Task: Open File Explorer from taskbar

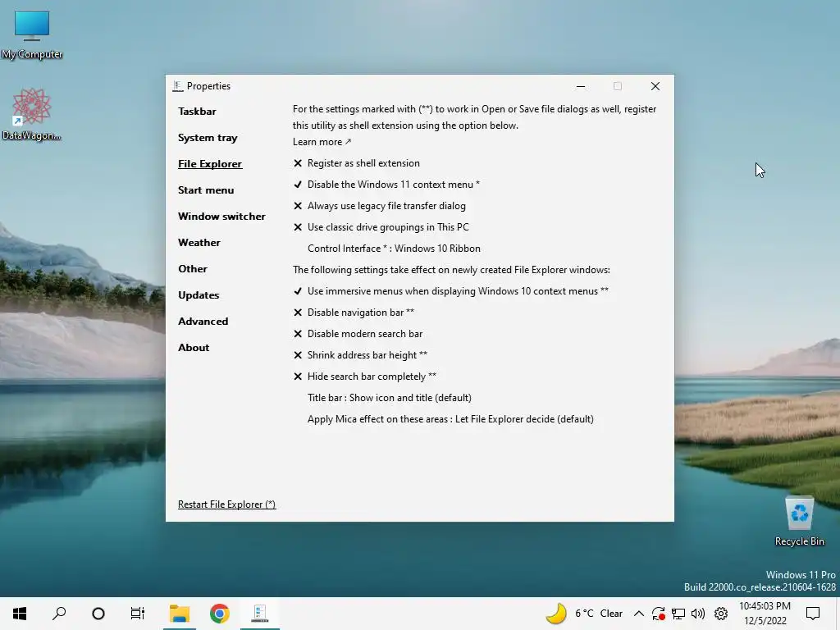Action: pyautogui.click(x=180, y=614)
